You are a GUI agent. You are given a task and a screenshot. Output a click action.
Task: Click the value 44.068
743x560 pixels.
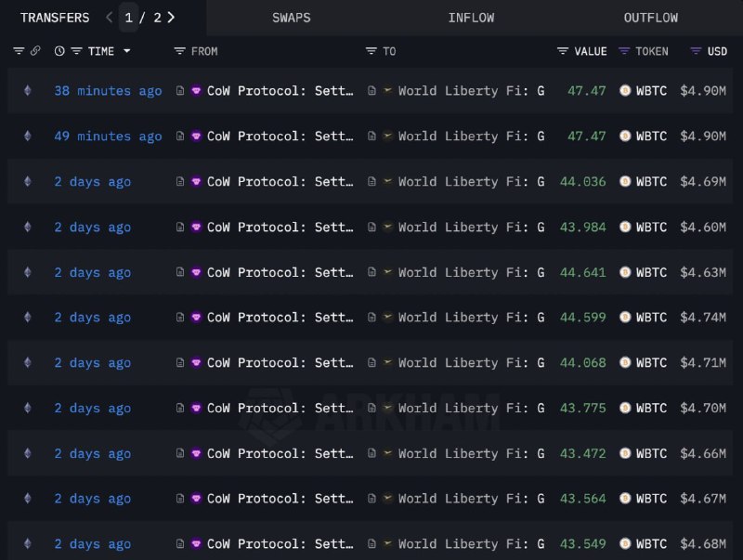point(583,362)
